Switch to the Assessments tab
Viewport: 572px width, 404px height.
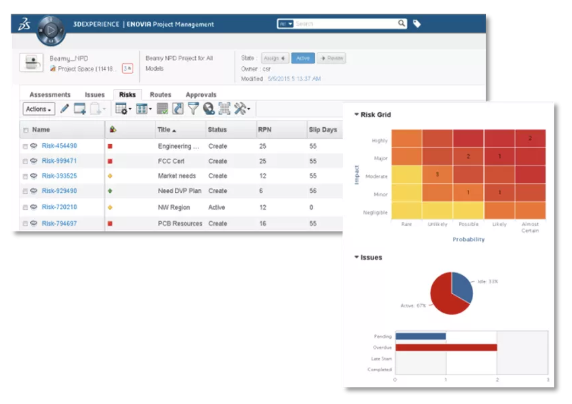pyautogui.click(x=50, y=95)
